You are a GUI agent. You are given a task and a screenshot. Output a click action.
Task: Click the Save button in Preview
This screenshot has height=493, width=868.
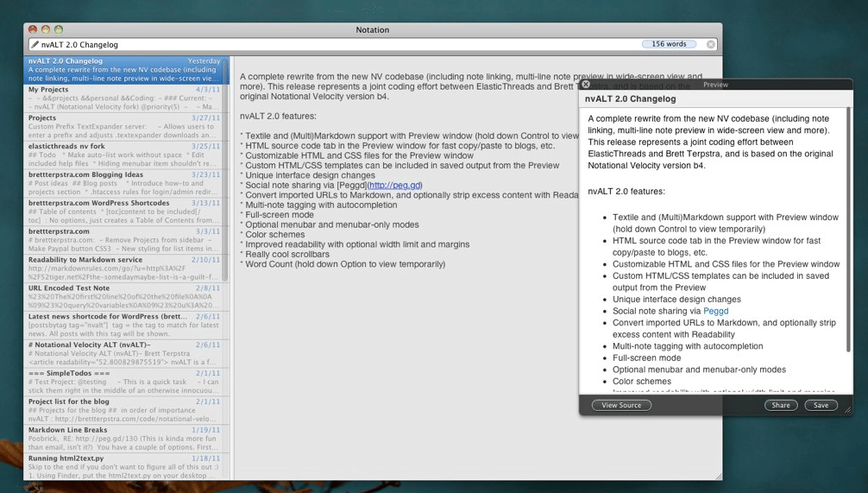tap(821, 405)
